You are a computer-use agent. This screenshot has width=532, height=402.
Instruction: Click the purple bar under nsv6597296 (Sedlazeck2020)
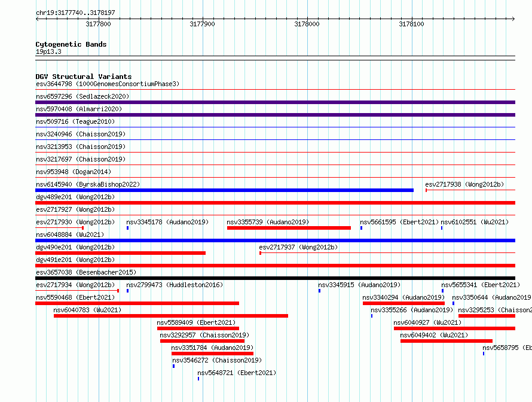pos(275,102)
